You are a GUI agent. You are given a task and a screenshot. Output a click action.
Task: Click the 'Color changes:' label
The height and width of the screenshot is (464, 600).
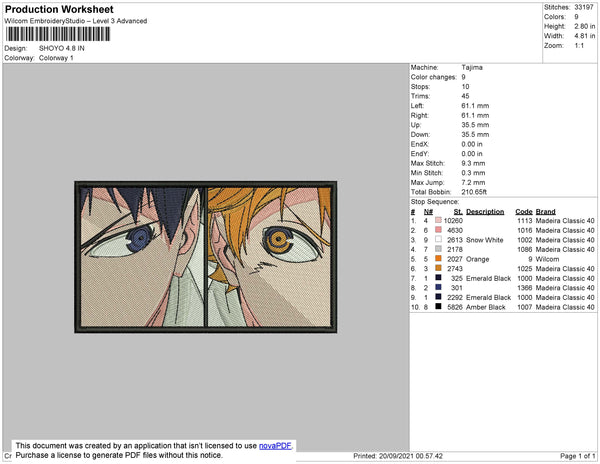[434, 77]
